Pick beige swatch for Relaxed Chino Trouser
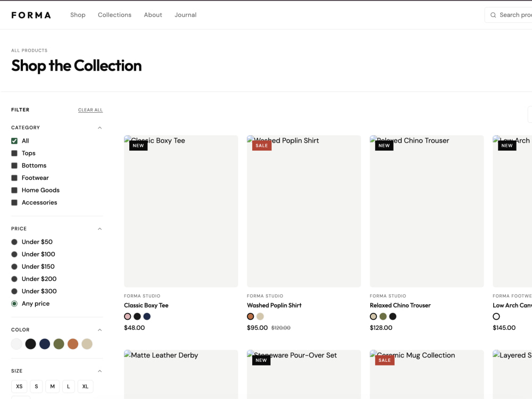 point(373,317)
